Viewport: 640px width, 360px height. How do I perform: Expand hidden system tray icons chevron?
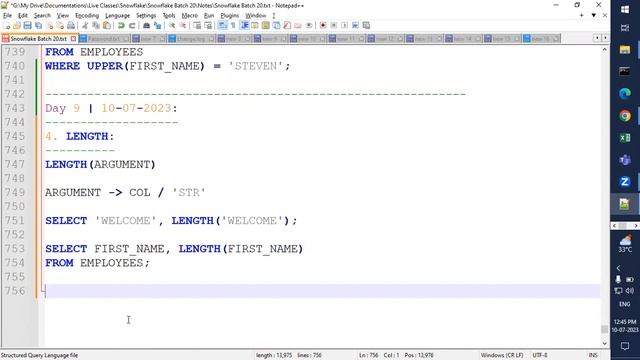(618, 268)
